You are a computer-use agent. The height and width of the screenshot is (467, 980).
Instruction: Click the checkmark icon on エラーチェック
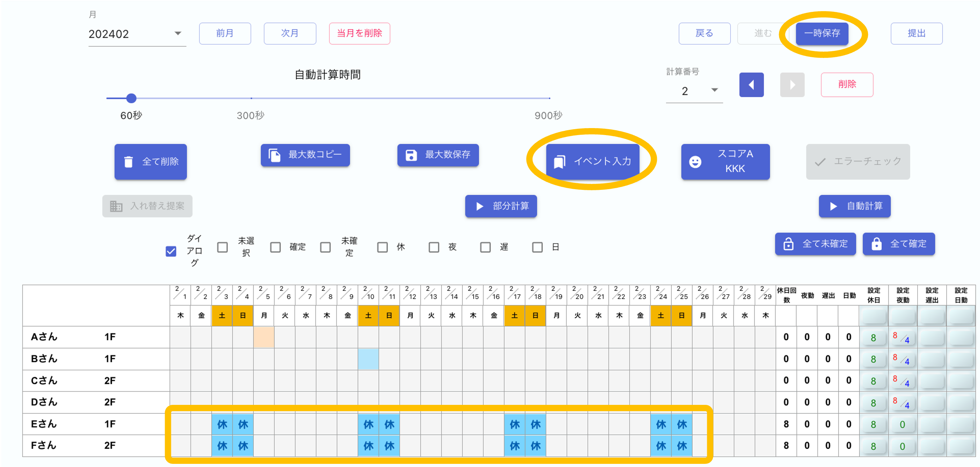pyautogui.click(x=820, y=162)
